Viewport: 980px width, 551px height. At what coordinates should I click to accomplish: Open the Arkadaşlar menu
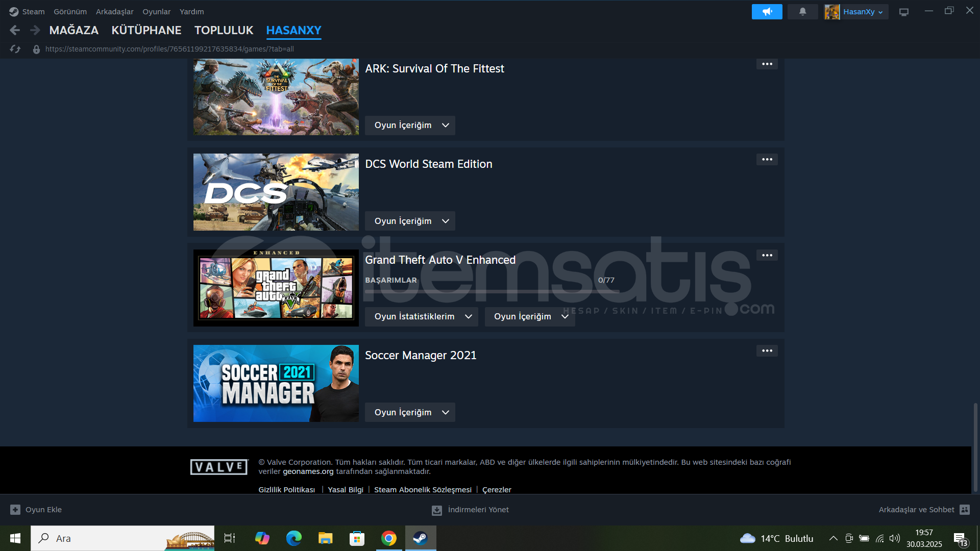click(114, 12)
